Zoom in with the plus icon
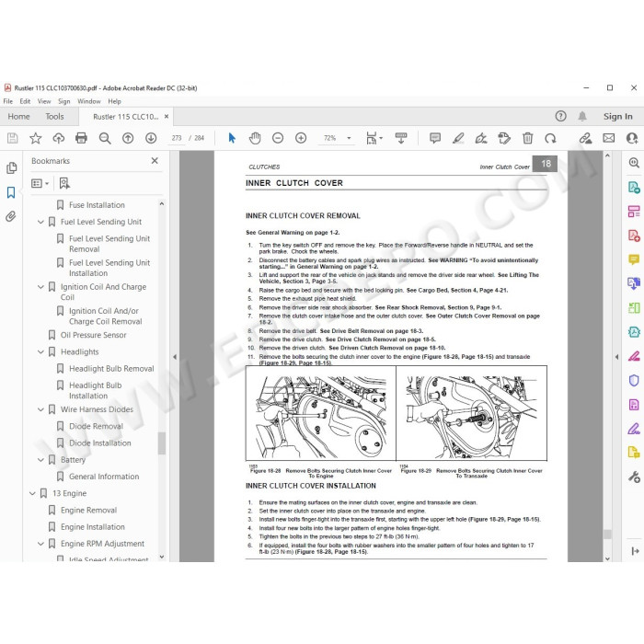This screenshot has width=644, height=644. [301, 138]
